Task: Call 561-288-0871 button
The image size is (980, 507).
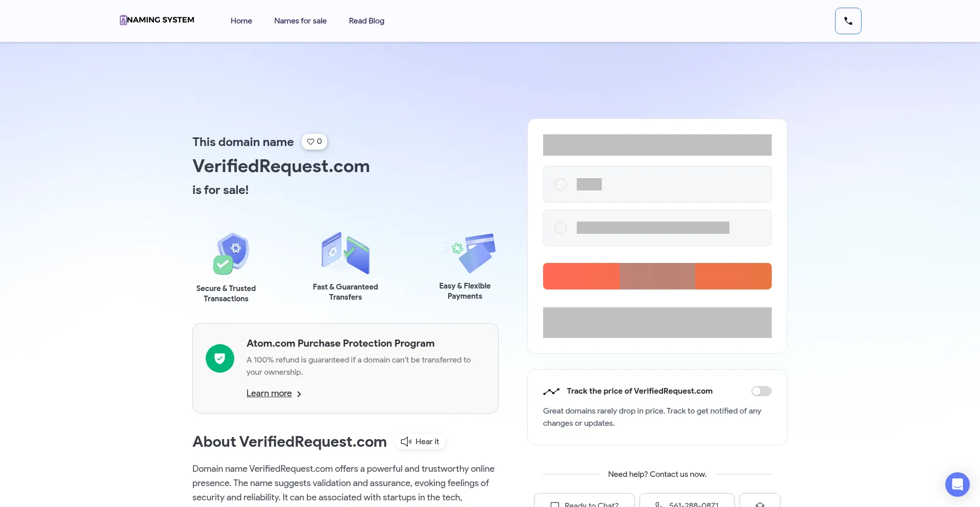Action: tap(687, 500)
